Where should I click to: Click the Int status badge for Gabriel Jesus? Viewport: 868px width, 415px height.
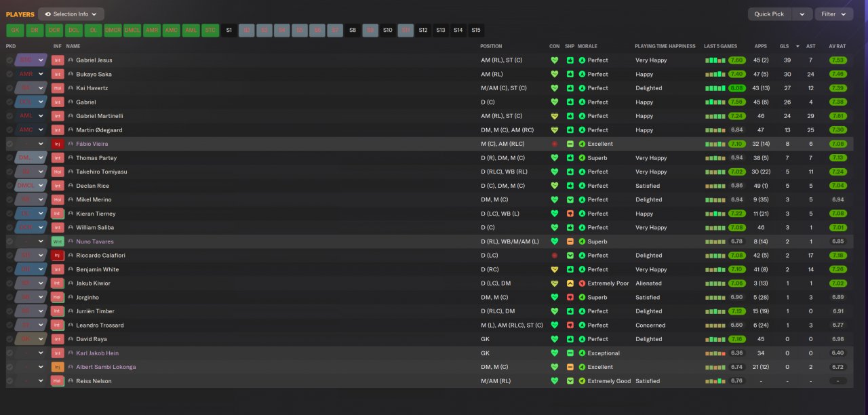click(x=58, y=60)
